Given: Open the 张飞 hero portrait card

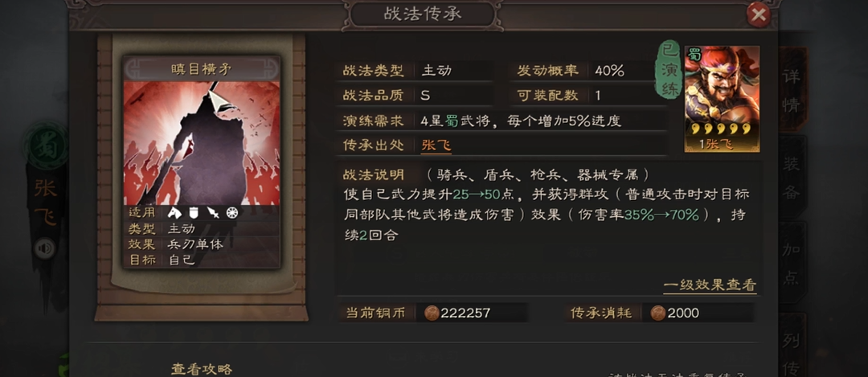Looking at the screenshot, I should click(722, 99).
